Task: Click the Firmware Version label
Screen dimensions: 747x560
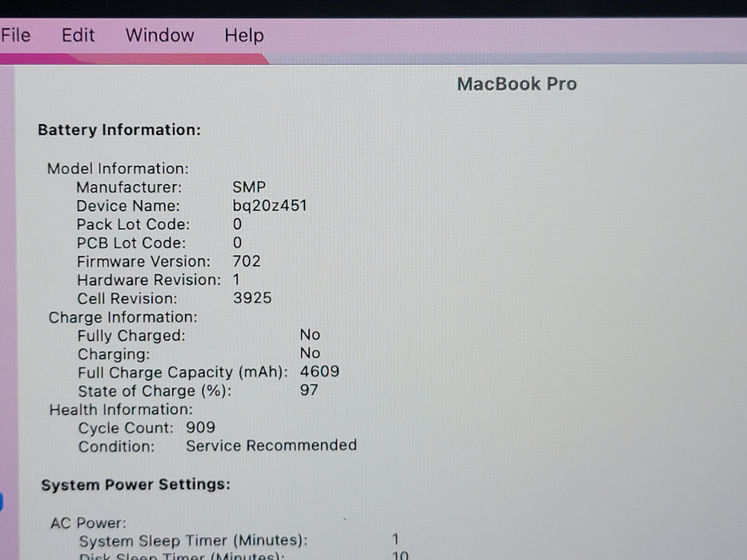Action: pos(143,262)
